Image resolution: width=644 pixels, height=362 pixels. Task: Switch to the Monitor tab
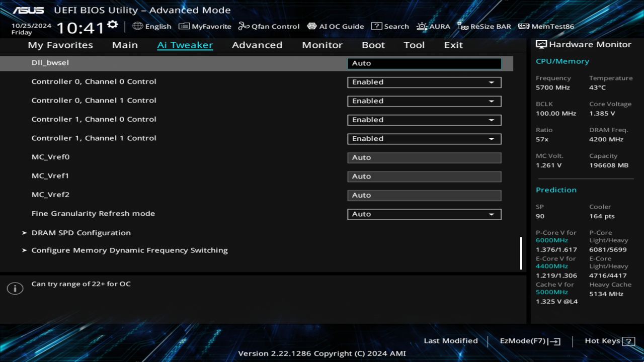tap(322, 45)
